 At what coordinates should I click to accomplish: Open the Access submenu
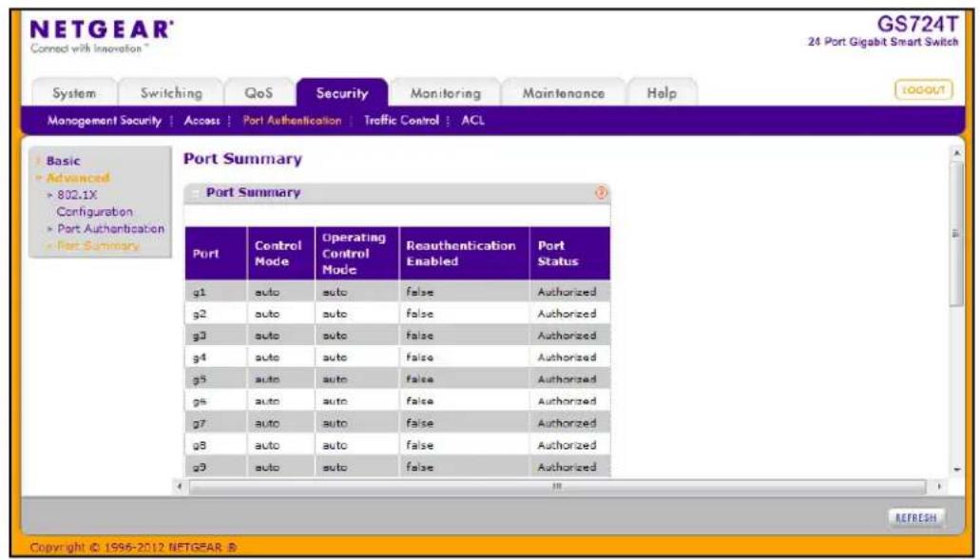(202, 121)
